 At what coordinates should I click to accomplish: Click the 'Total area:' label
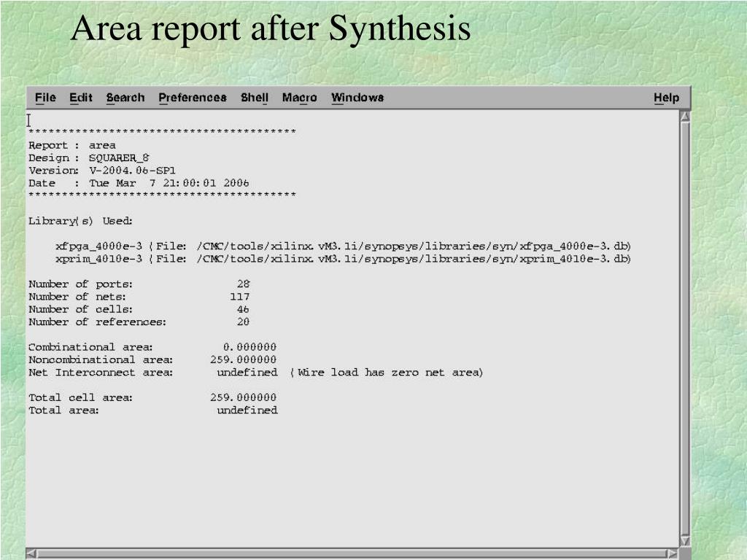[x=63, y=411]
